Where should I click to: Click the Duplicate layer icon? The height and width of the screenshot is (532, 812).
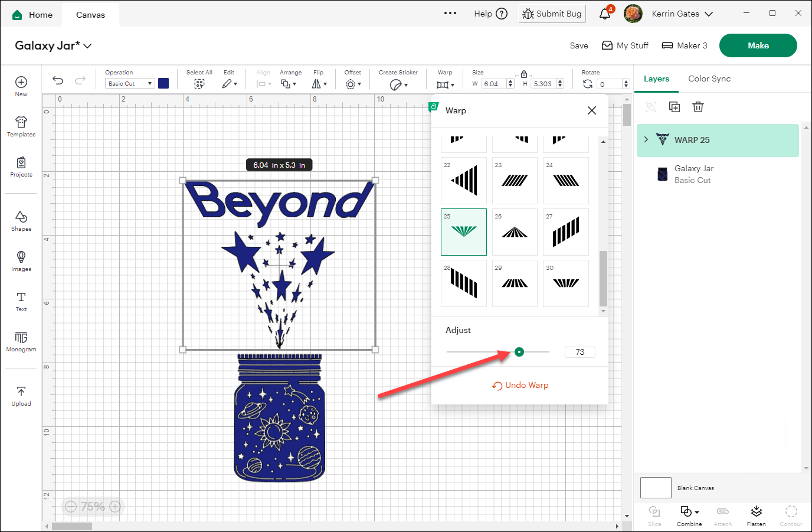pyautogui.click(x=675, y=107)
